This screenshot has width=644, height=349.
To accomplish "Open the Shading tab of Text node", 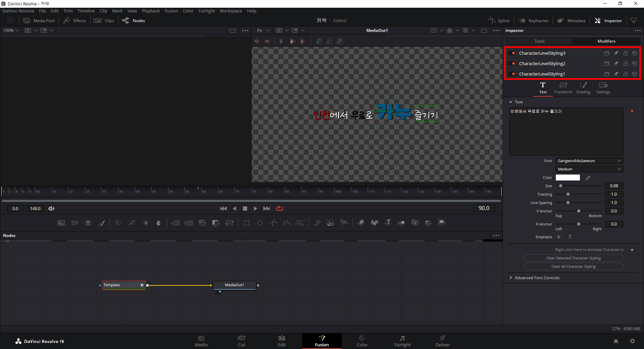I will [x=583, y=88].
